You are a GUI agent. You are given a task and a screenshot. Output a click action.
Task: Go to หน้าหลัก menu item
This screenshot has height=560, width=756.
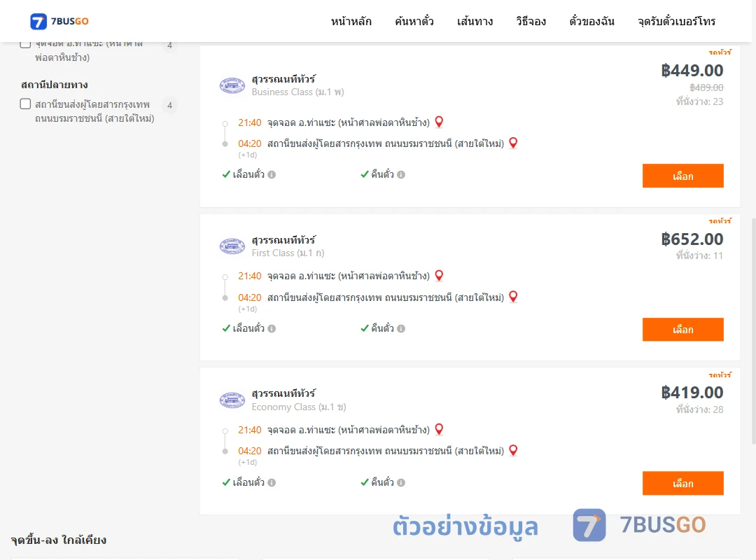coord(351,21)
